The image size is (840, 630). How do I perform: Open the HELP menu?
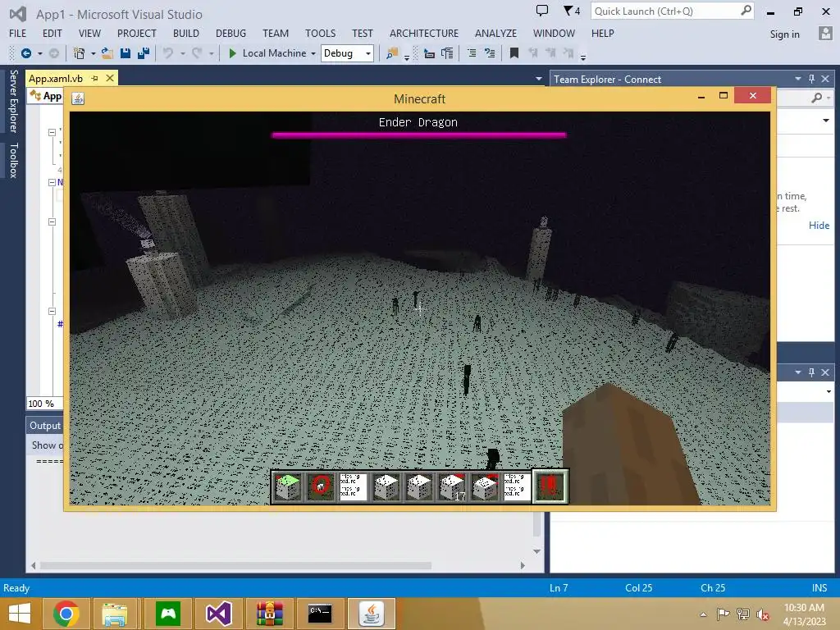(603, 33)
